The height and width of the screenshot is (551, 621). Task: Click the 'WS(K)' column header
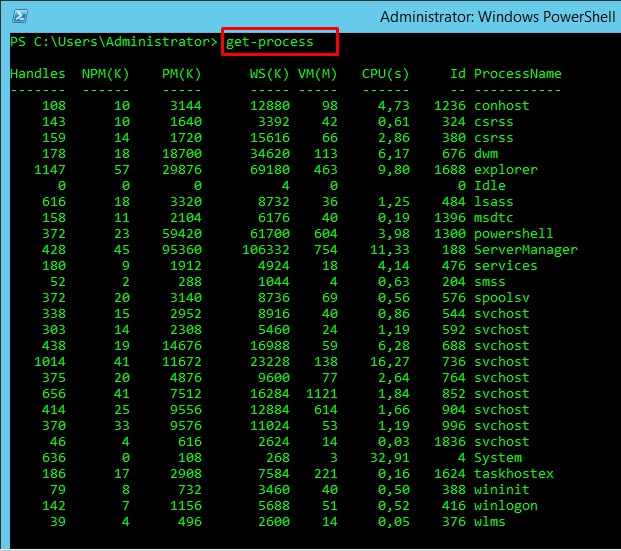click(269, 74)
